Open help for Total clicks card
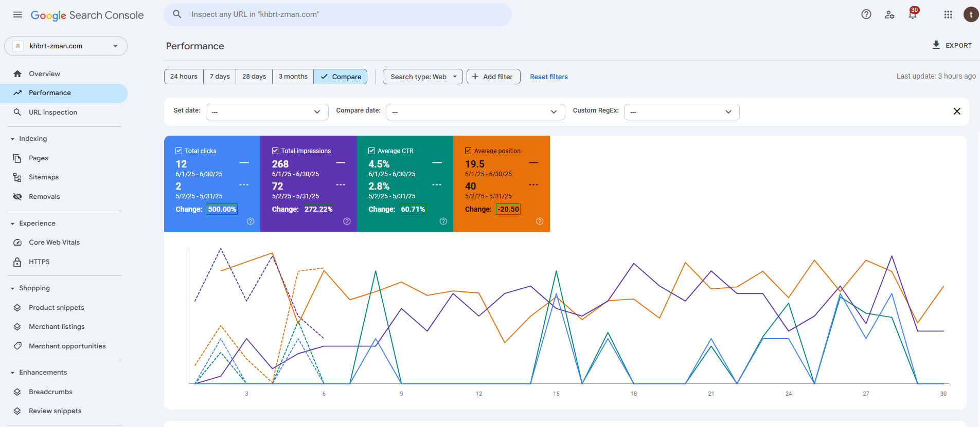Image resolution: width=980 pixels, height=427 pixels. (251, 221)
